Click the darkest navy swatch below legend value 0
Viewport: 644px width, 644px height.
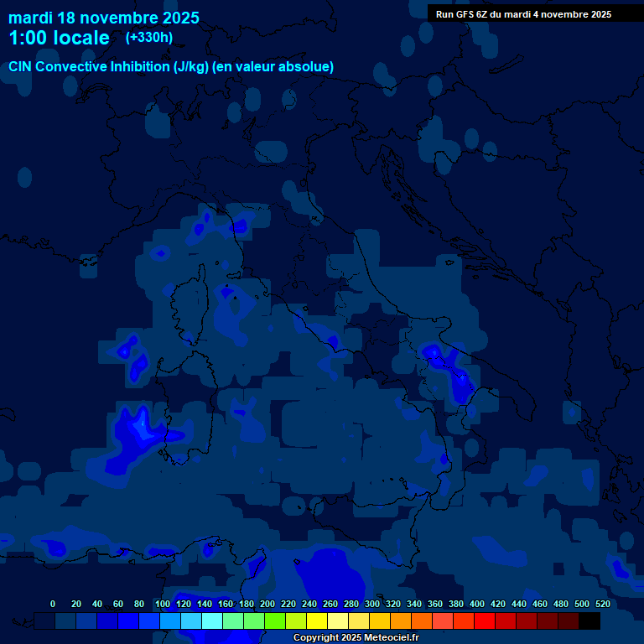[44, 621]
